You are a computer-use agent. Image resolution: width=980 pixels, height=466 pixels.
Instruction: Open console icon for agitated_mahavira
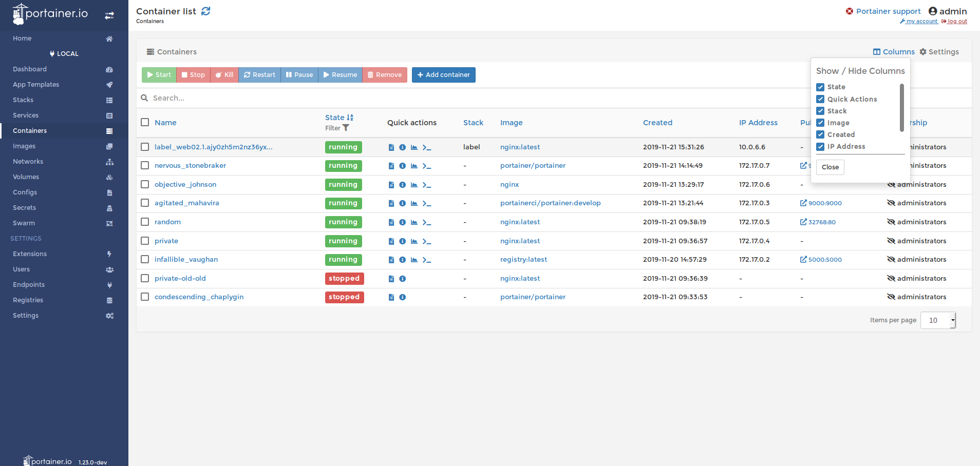427,203
